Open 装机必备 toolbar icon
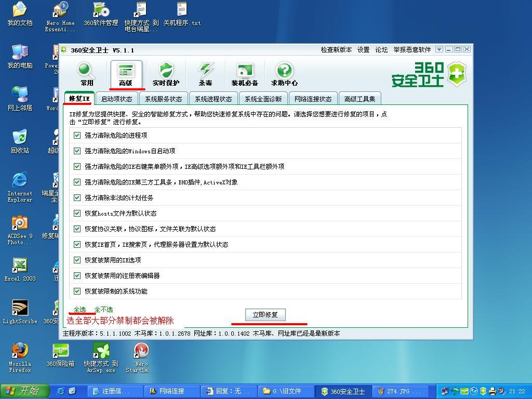 pos(245,74)
